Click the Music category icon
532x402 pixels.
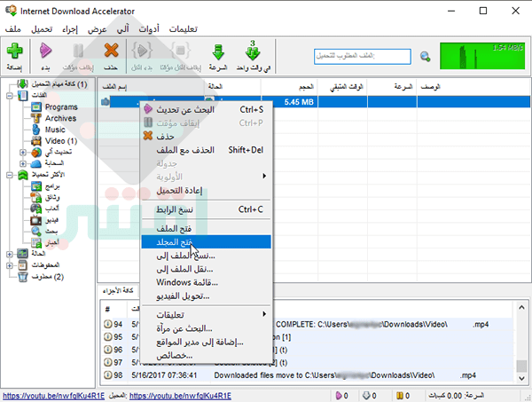tap(36, 130)
